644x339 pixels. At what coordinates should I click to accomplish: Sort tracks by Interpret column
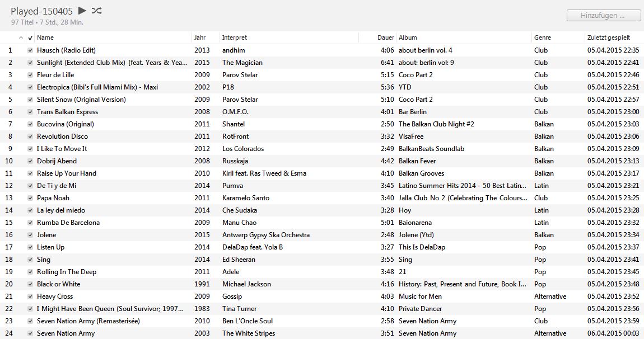[x=235, y=37]
